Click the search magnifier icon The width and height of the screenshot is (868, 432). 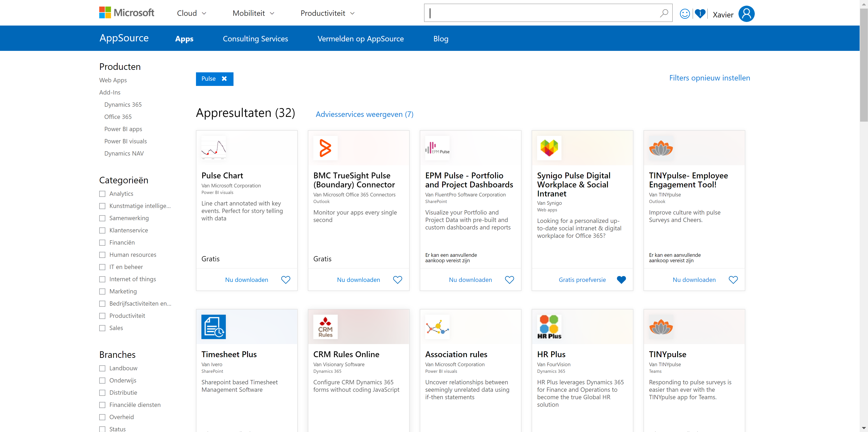664,13
